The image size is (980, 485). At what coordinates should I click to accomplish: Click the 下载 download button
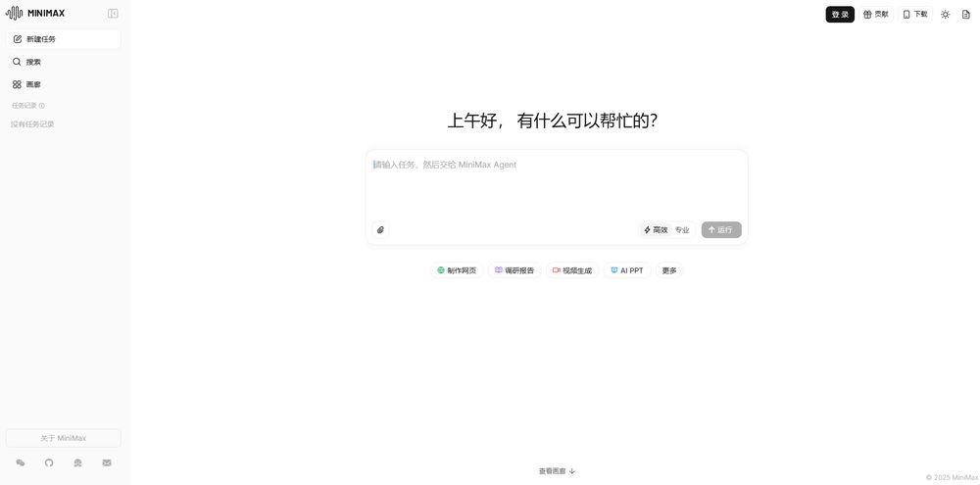point(915,15)
